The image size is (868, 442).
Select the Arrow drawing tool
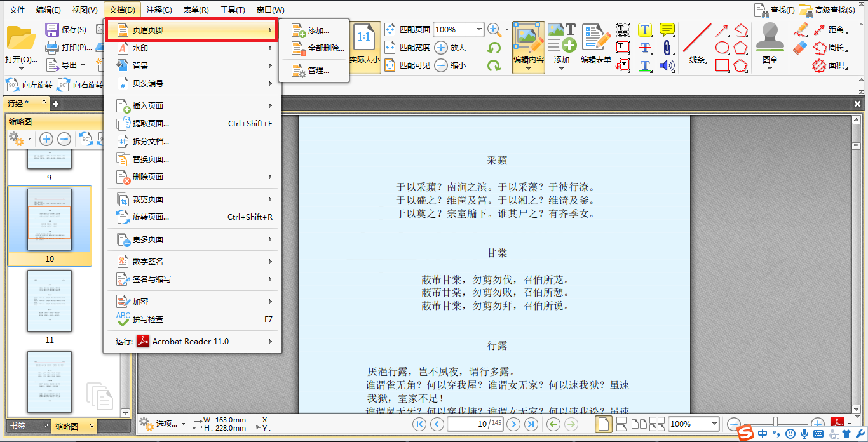(x=722, y=30)
